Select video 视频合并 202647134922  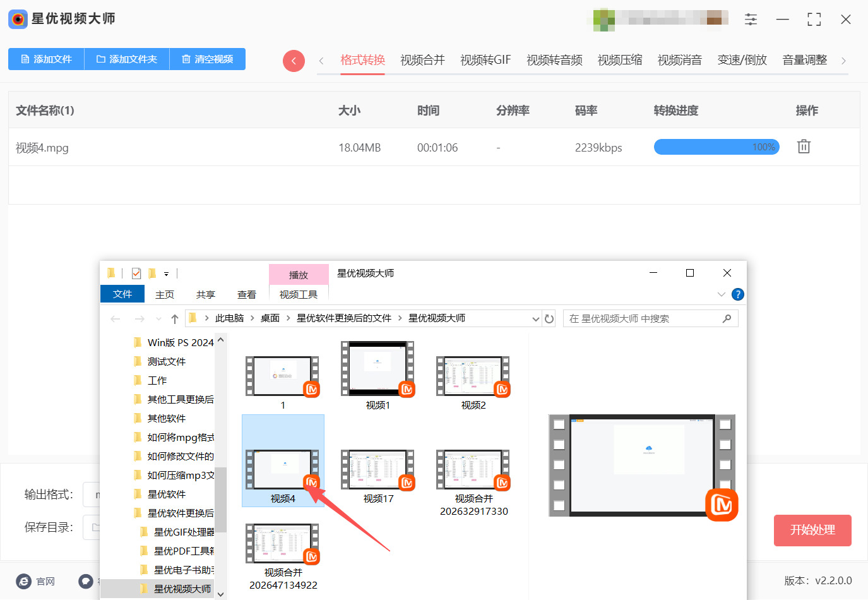(283, 556)
